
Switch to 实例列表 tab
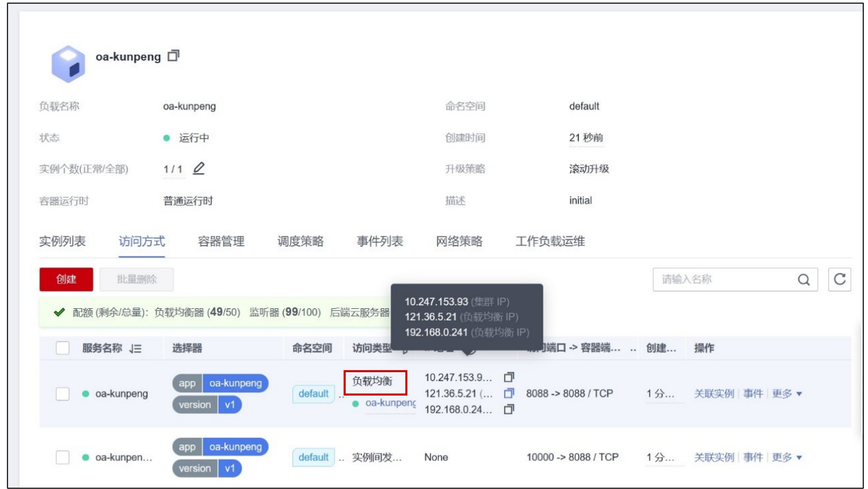click(x=62, y=241)
